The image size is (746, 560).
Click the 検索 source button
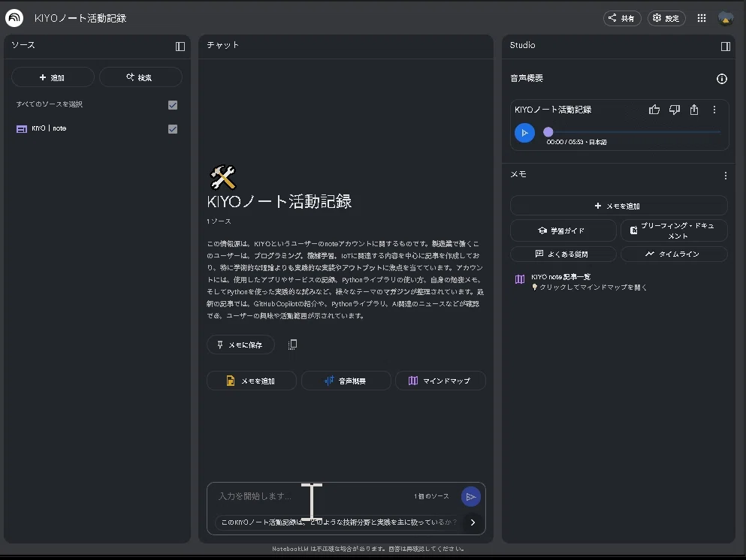(140, 77)
